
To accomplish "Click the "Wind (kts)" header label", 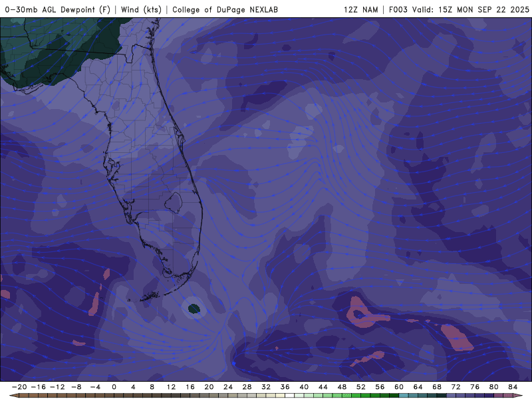I will 141,9.
